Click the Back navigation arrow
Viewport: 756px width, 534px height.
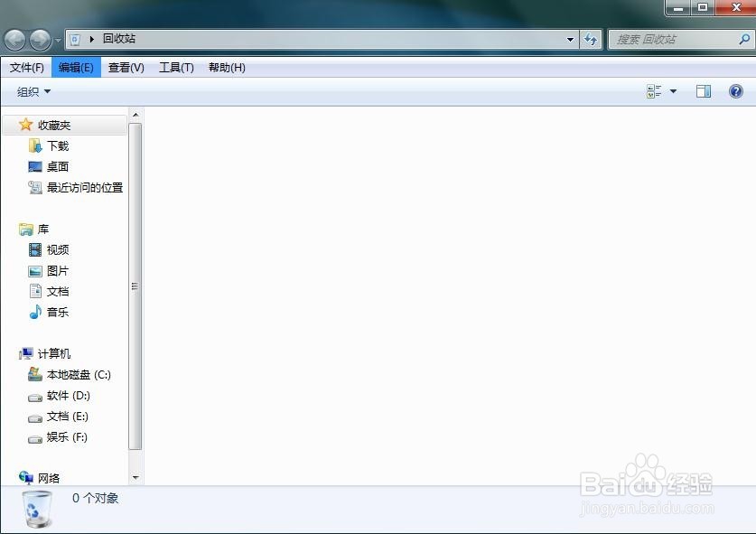click(x=15, y=40)
